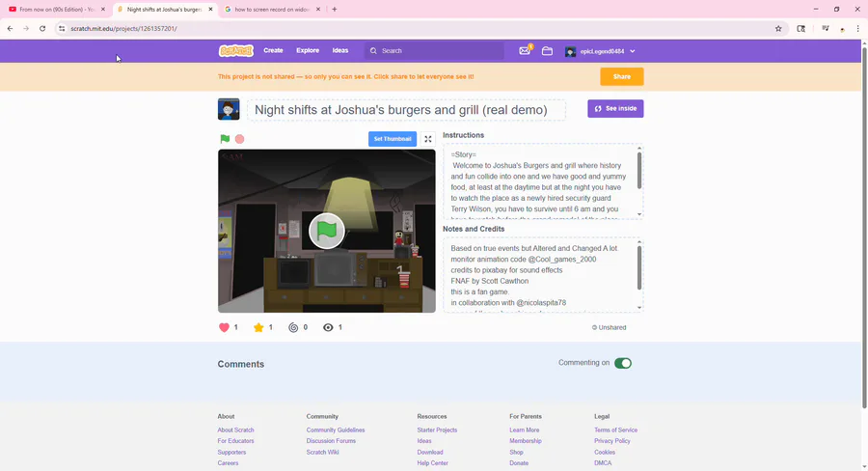Click the browser address bar URL

tap(124, 28)
